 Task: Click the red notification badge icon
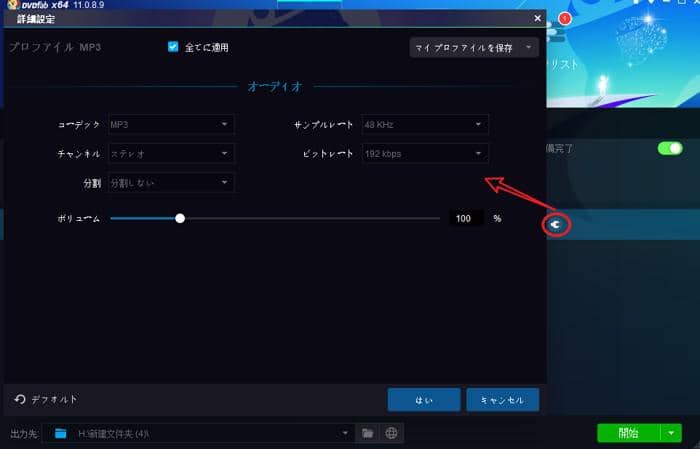565,19
